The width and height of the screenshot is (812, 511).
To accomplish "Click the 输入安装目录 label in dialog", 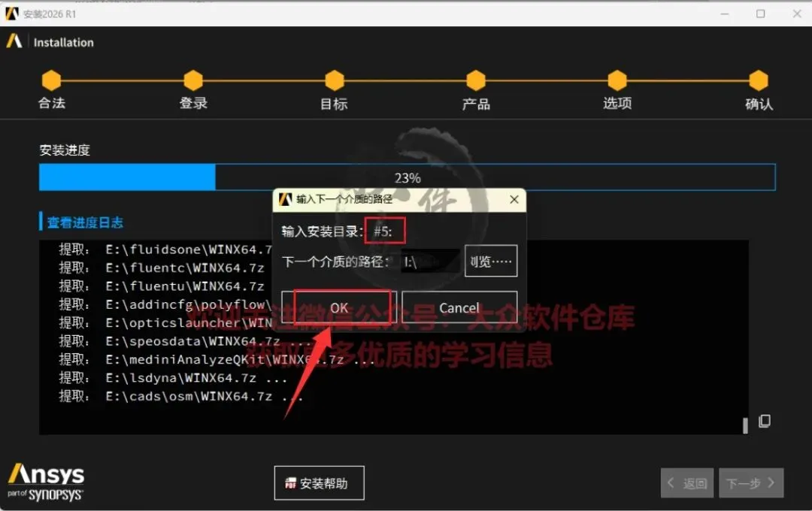I will (322, 231).
